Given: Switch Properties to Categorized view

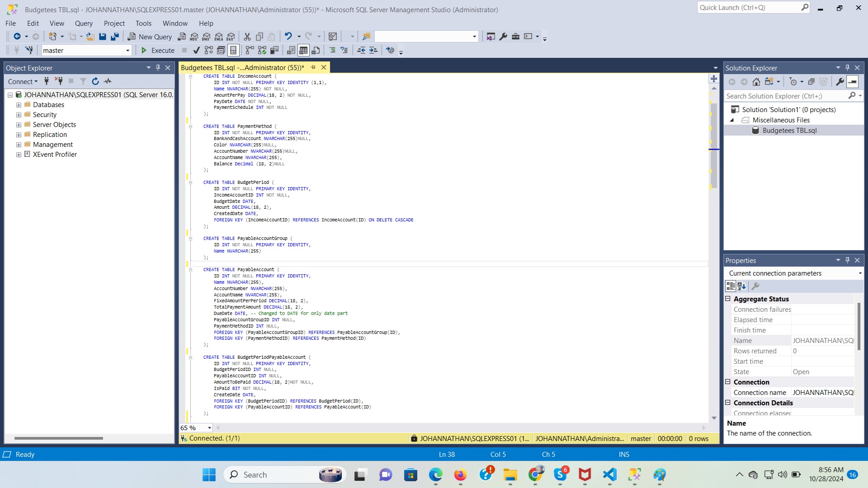Looking at the screenshot, I should pyautogui.click(x=731, y=286).
